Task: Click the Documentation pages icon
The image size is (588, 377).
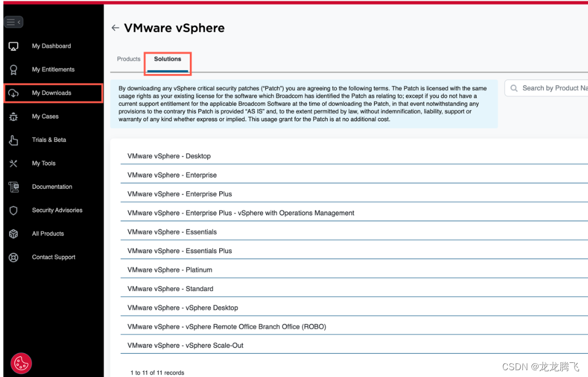Action: [14, 187]
